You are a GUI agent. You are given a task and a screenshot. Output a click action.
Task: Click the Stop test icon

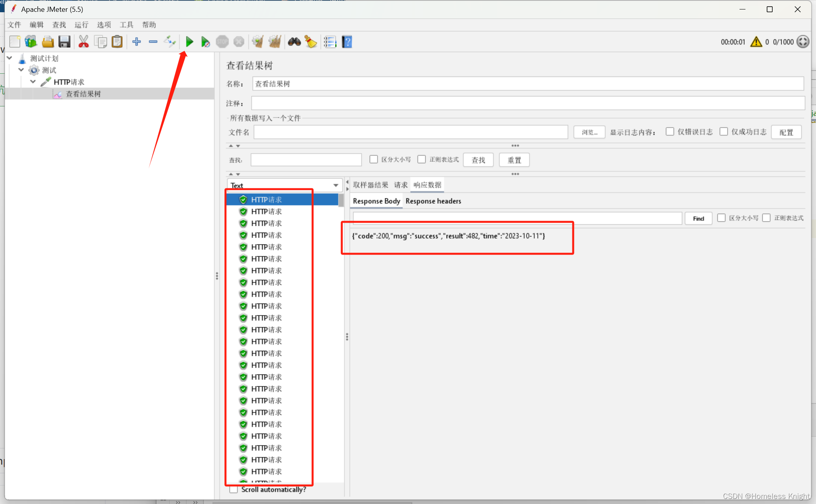pyautogui.click(x=222, y=42)
